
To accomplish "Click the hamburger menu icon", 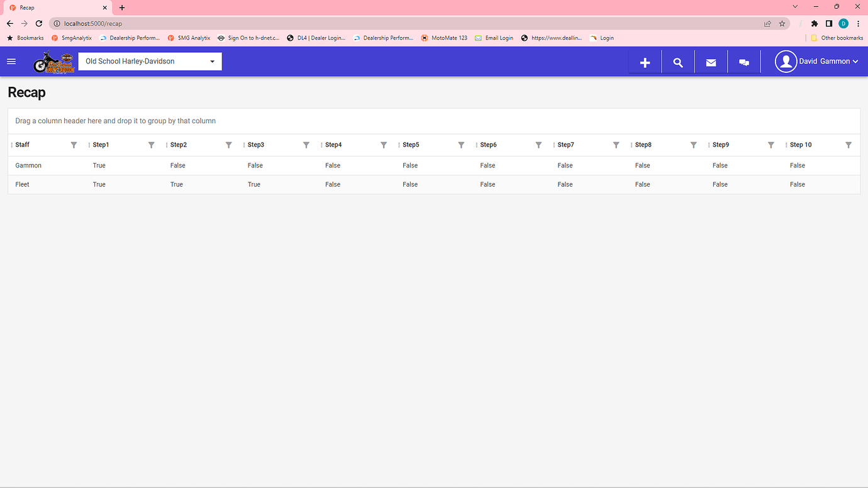I will click(x=11, y=61).
